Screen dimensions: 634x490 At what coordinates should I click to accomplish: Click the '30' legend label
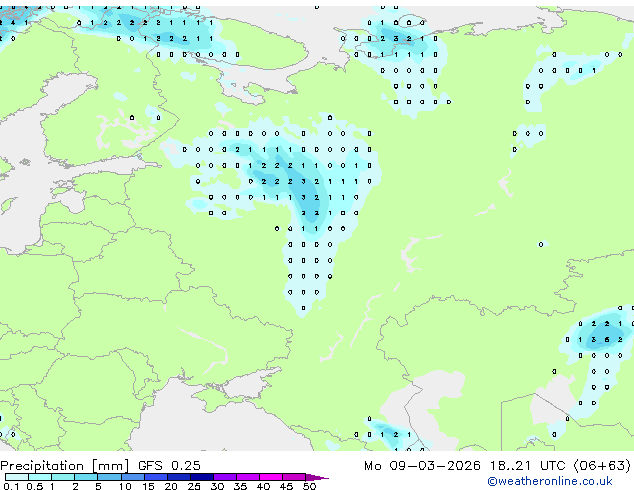tap(217, 486)
